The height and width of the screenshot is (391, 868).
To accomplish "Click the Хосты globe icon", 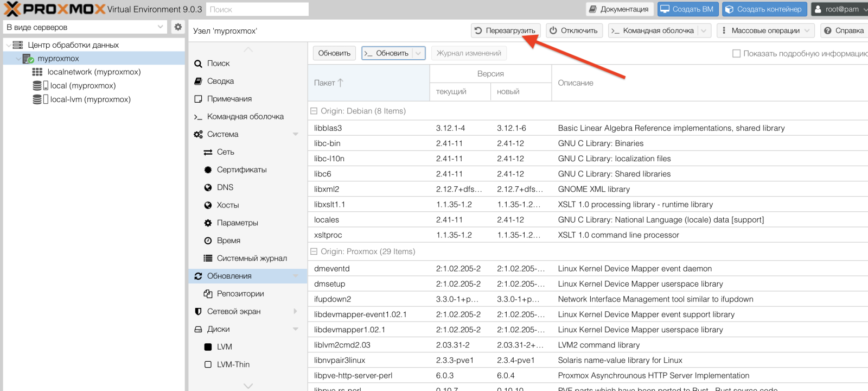I will pyautogui.click(x=208, y=205).
